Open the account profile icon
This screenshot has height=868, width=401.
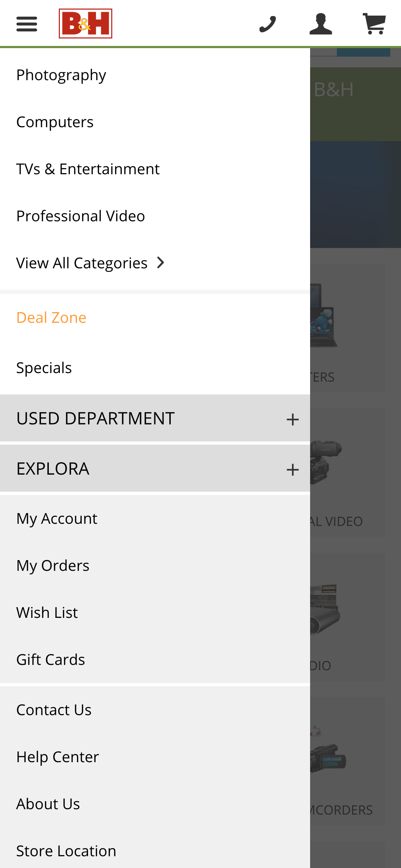(321, 24)
